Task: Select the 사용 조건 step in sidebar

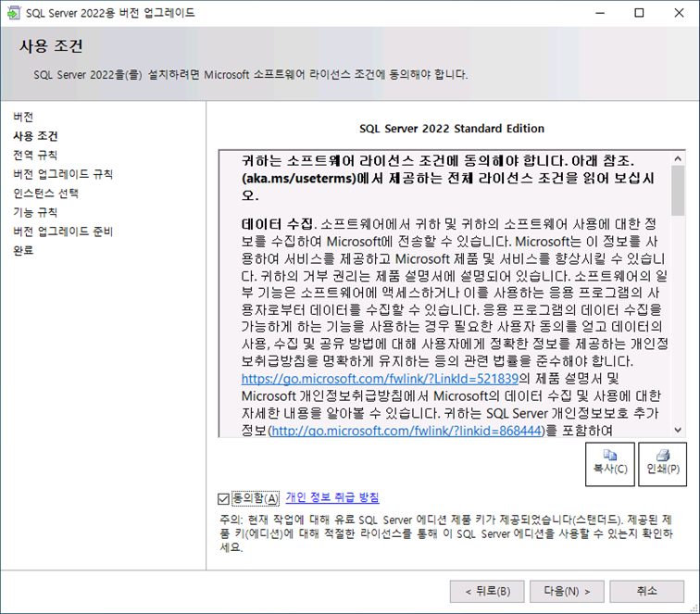Action: pyautogui.click(x=35, y=136)
